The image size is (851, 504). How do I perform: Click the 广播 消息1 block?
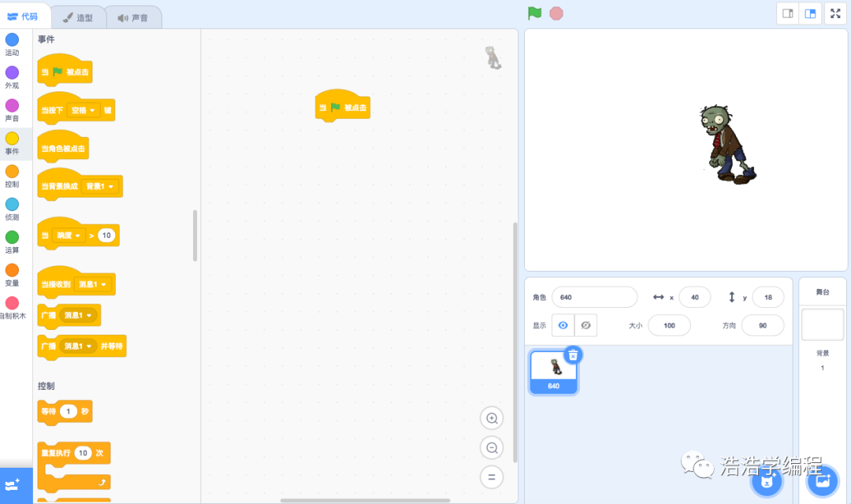(69, 316)
